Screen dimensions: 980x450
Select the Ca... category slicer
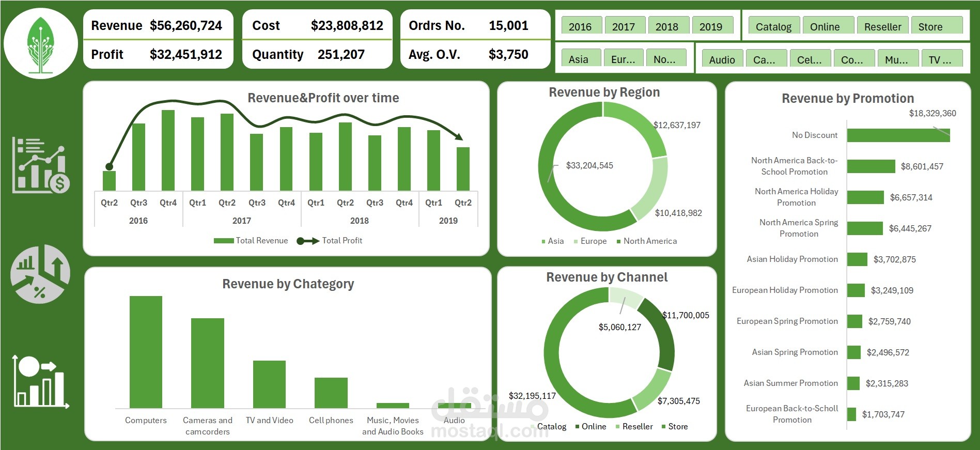[x=767, y=59]
